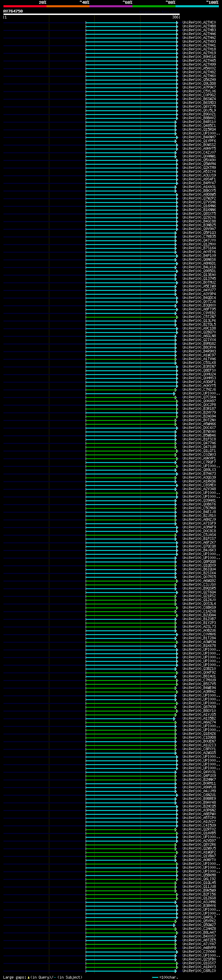Click label UniRef100_A7P9K7
The image size is (222, 980).
199,88
